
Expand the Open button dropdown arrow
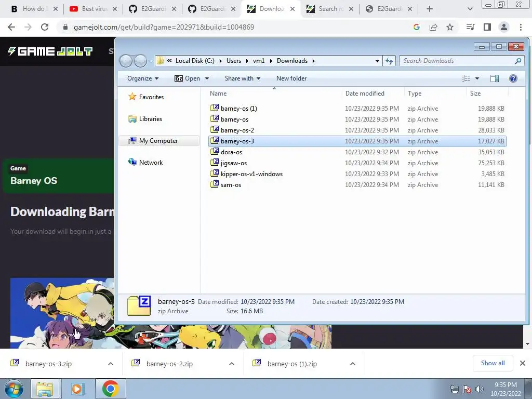coord(207,78)
